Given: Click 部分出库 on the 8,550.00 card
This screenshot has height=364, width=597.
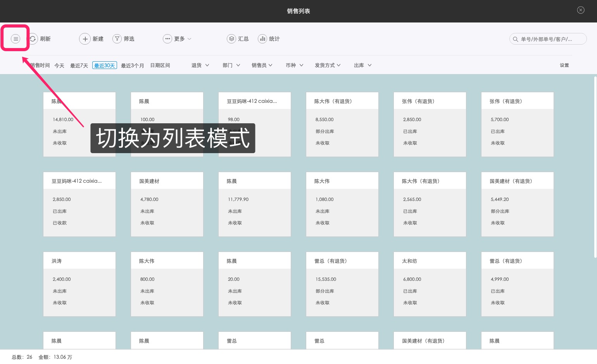Looking at the screenshot, I should click(x=325, y=131).
